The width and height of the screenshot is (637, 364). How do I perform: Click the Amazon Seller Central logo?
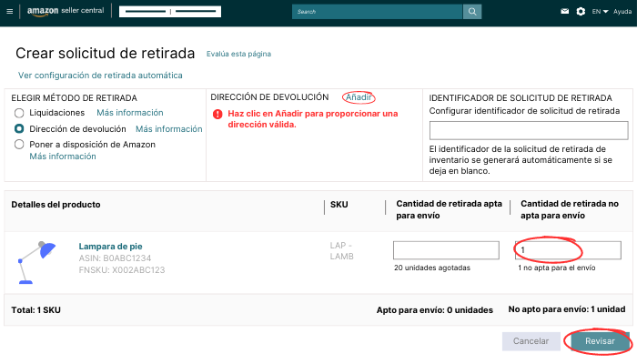pyautogui.click(x=66, y=11)
